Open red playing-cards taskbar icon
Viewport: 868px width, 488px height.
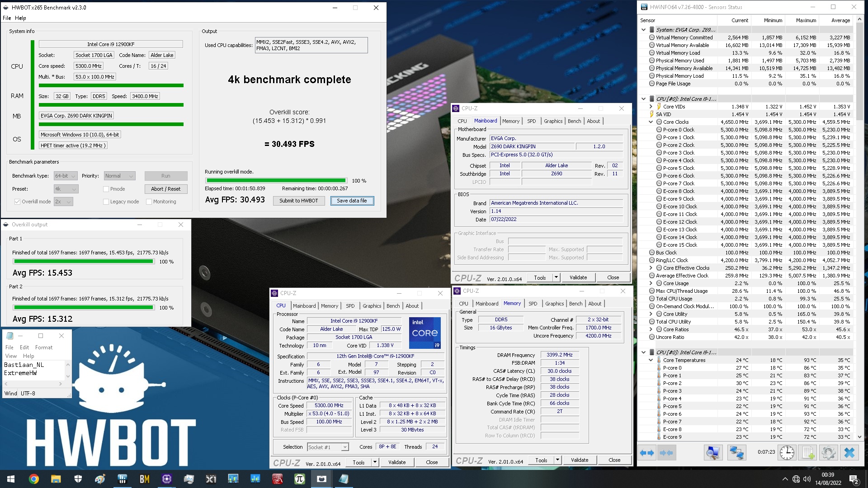pyautogui.click(x=278, y=479)
